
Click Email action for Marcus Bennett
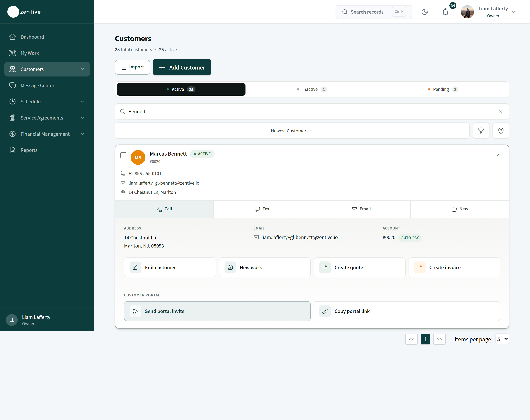(x=361, y=209)
